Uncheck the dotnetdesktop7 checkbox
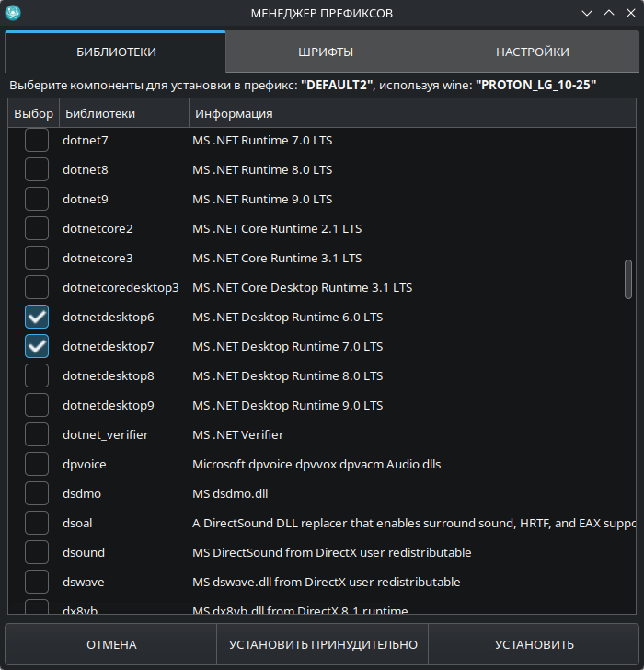The image size is (644, 670). coord(37,346)
